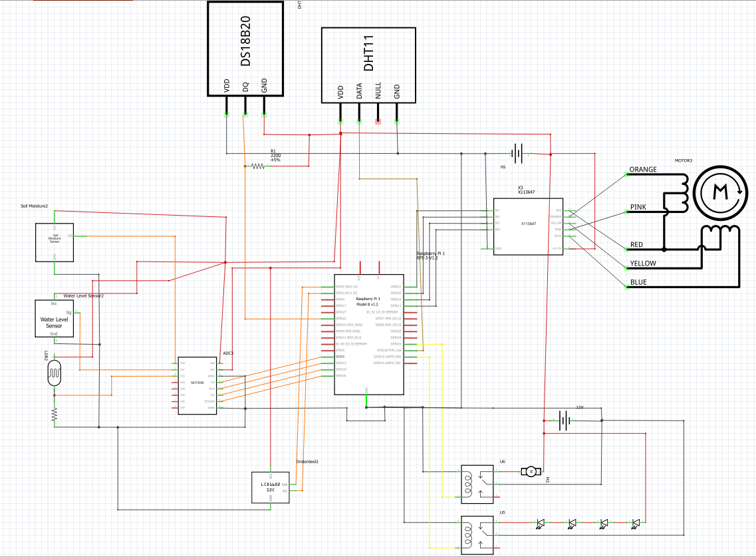Viewport: 756px width, 557px height.
Task: Click the Raspberry Pi GPIO22 pin
Action: 328,319
